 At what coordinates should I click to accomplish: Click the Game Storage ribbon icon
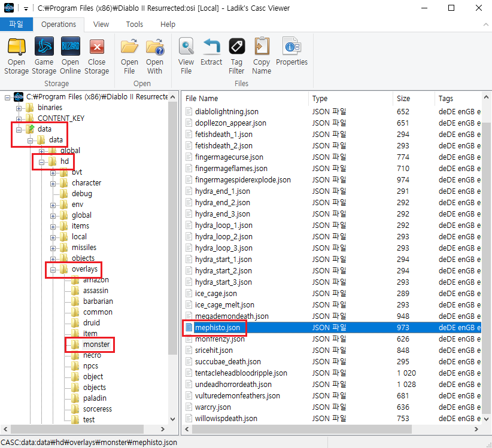[x=44, y=47]
